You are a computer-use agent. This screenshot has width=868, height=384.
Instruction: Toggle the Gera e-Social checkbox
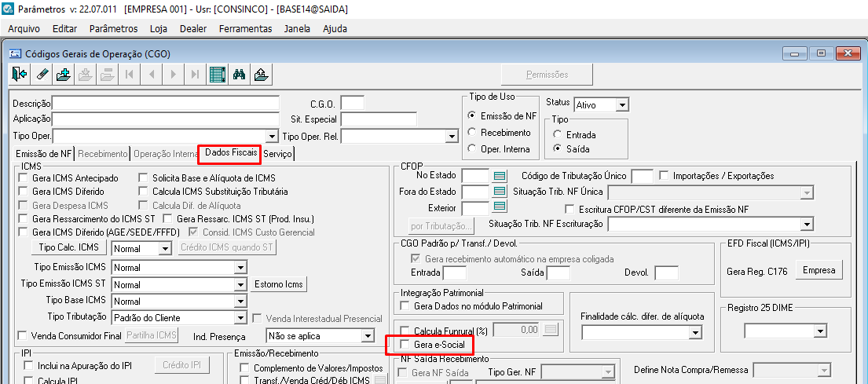click(404, 345)
